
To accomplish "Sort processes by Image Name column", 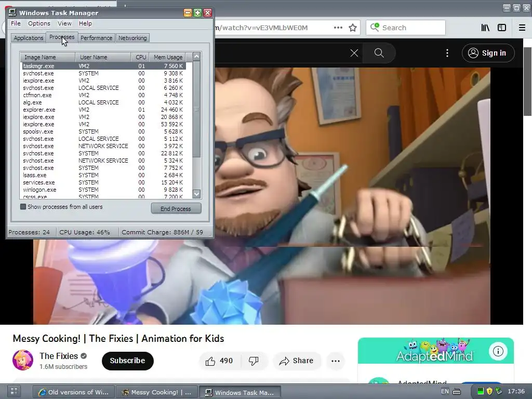I will [47, 57].
